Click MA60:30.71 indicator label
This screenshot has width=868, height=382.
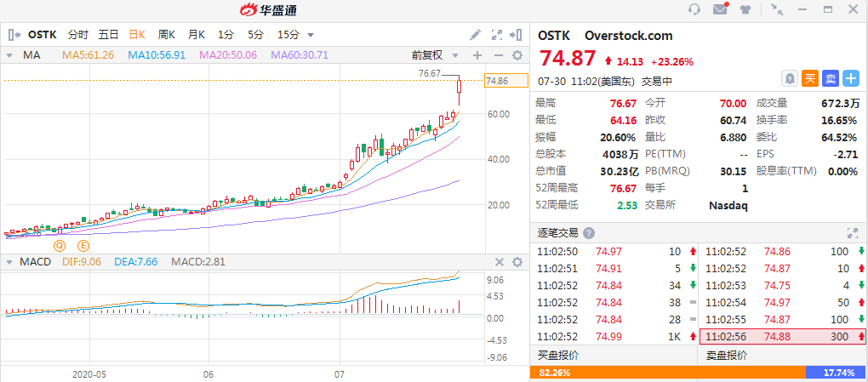300,55
